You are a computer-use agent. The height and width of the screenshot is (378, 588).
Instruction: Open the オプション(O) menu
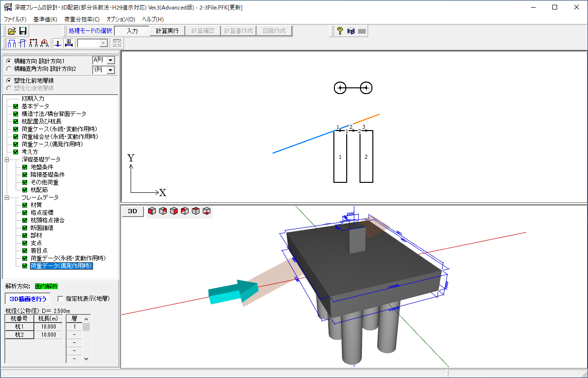pyautogui.click(x=121, y=19)
